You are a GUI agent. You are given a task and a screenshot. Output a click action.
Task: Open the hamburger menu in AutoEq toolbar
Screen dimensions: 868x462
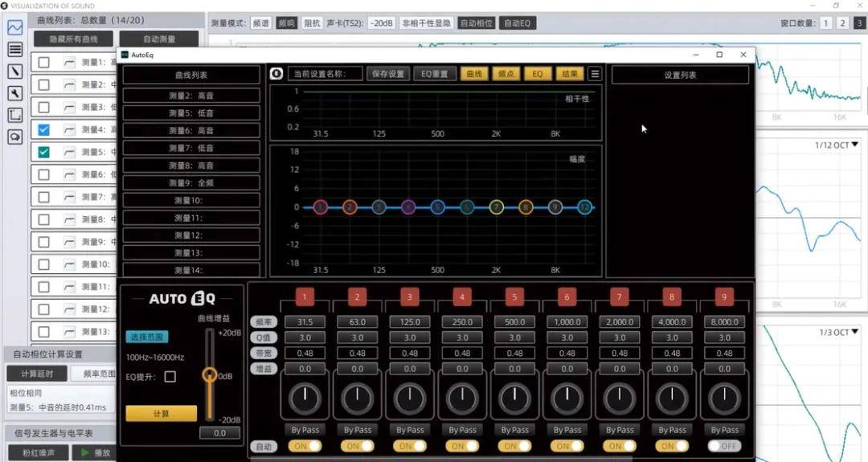[x=595, y=74]
